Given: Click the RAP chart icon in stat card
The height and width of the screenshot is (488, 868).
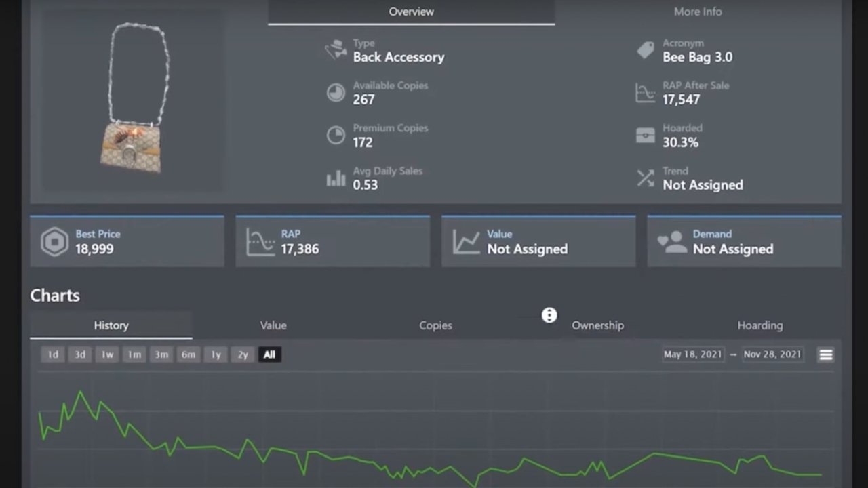Looking at the screenshot, I should (x=260, y=242).
